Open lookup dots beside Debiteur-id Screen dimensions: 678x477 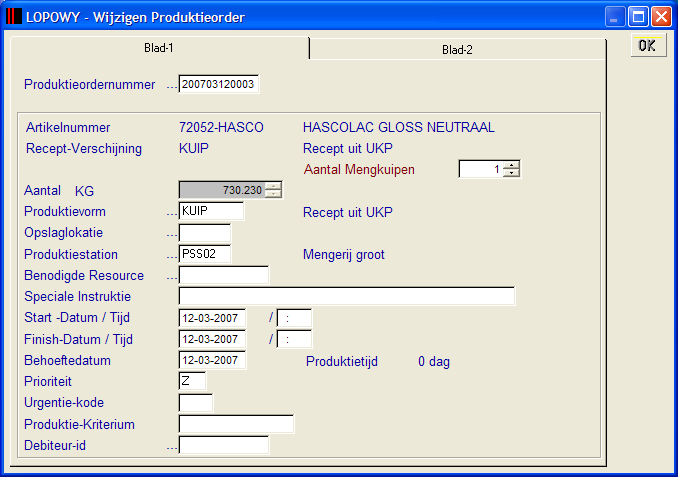(172, 448)
